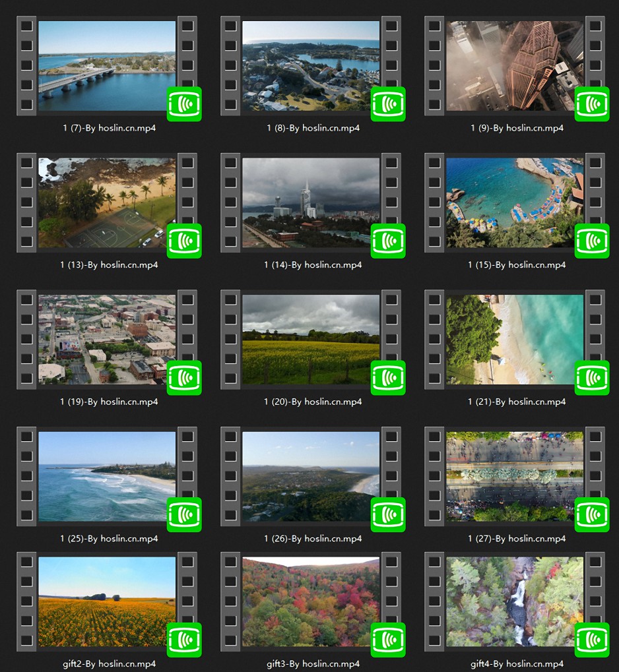The height and width of the screenshot is (672, 619).
Task: Select the turquoise cove thumbnail 1 (15)
Action: pyautogui.click(x=515, y=202)
